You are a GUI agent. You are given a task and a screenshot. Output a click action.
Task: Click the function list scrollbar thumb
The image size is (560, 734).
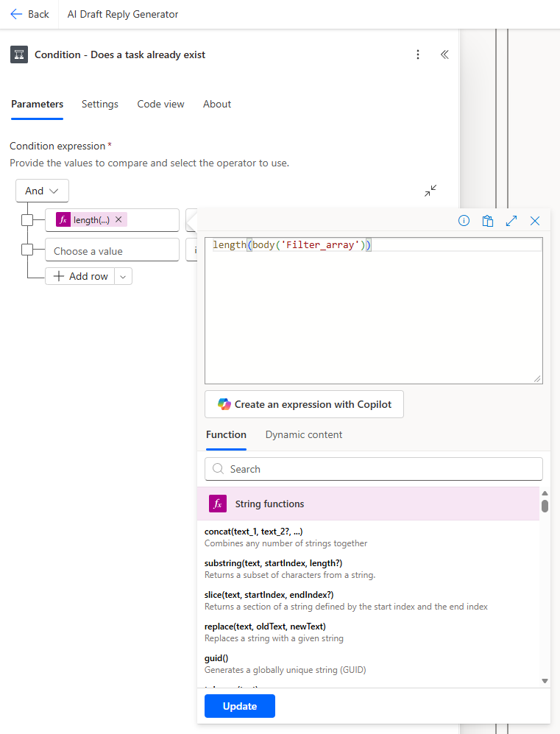click(545, 506)
